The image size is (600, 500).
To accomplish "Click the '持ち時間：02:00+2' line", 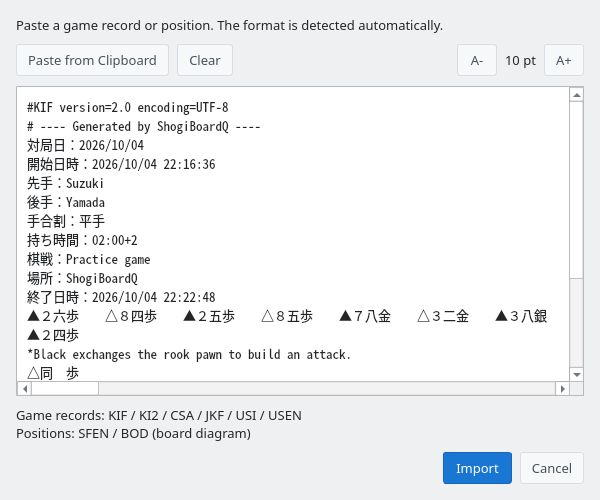I will 82,240.
